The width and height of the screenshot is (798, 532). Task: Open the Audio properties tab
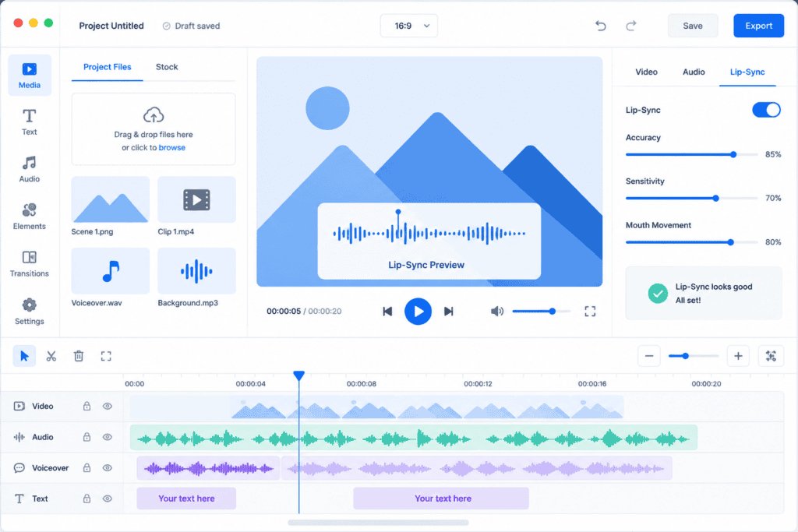tap(694, 72)
